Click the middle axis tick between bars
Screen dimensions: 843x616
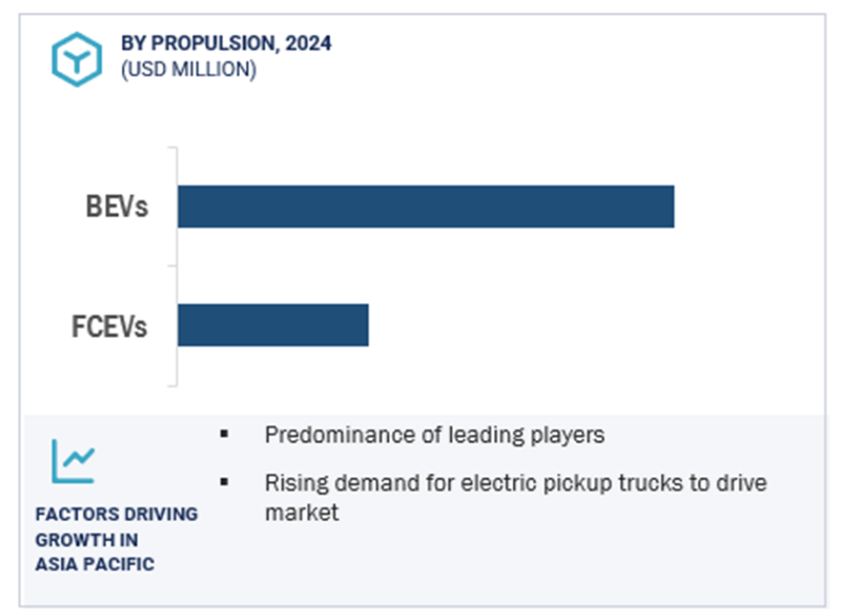[172, 266]
